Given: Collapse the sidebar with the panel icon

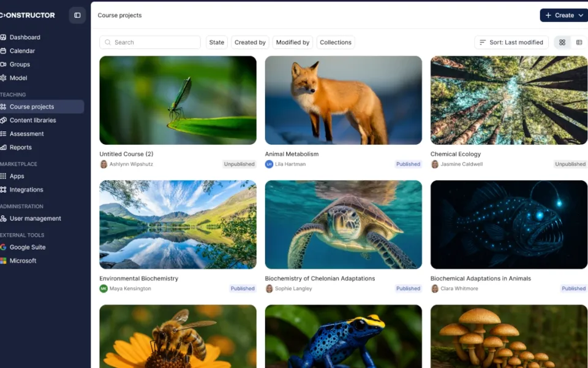Looking at the screenshot, I should point(77,15).
